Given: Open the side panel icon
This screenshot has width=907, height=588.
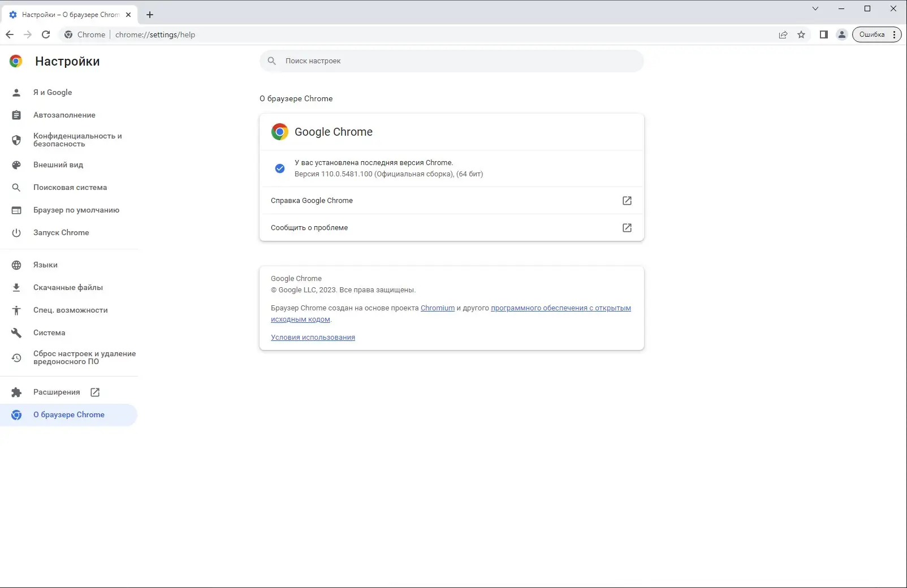Looking at the screenshot, I should [x=824, y=34].
